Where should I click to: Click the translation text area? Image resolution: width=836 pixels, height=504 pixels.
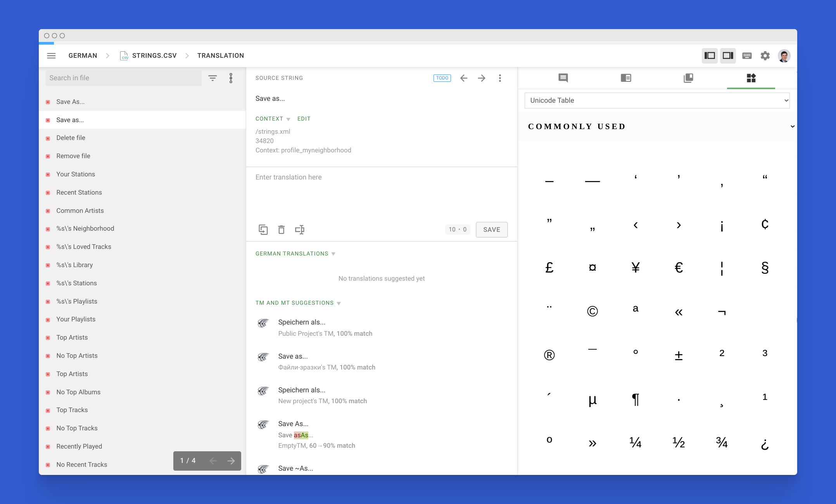point(382,194)
